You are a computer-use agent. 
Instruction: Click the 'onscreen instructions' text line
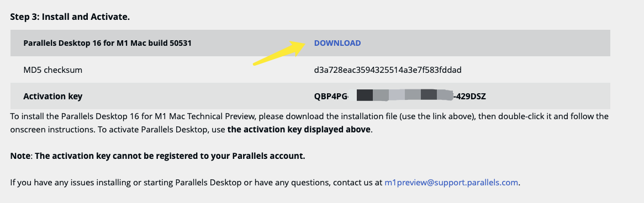(192, 130)
